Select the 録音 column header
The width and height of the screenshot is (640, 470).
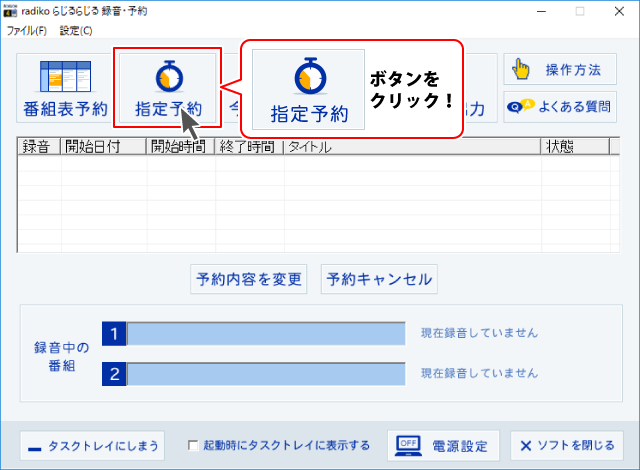39,146
